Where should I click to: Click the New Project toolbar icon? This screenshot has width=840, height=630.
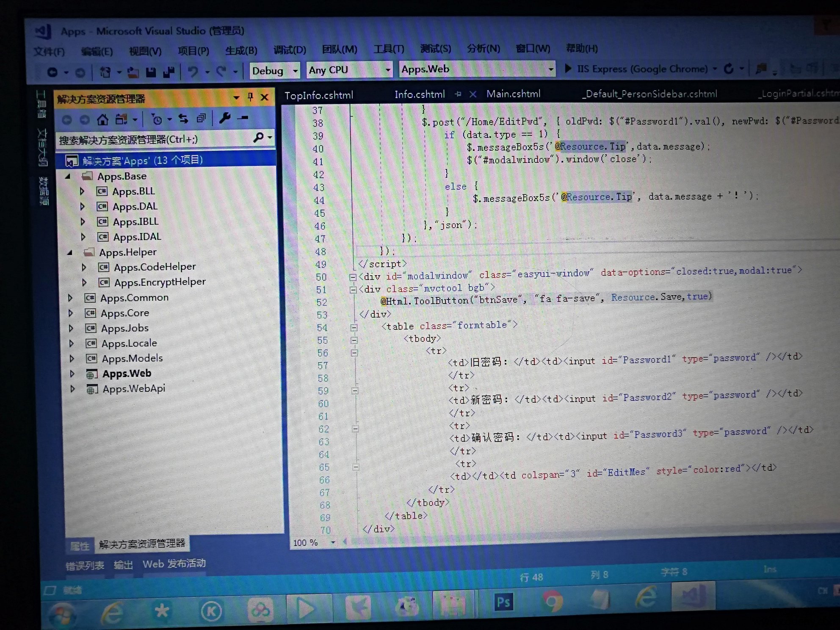coord(105,72)
